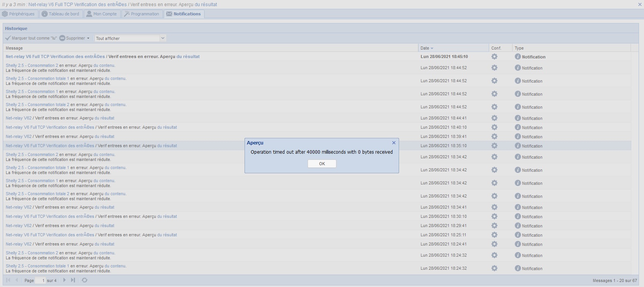644x287 pixels.
Task: Expand the 'Tout afficher' filter combo
Action: (x=163, y=38)
